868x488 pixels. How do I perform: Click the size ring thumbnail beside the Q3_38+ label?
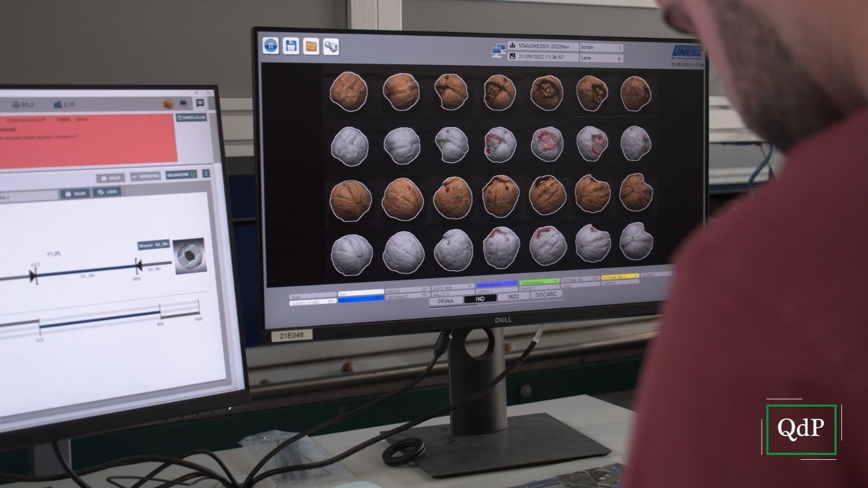pos(189,255)
